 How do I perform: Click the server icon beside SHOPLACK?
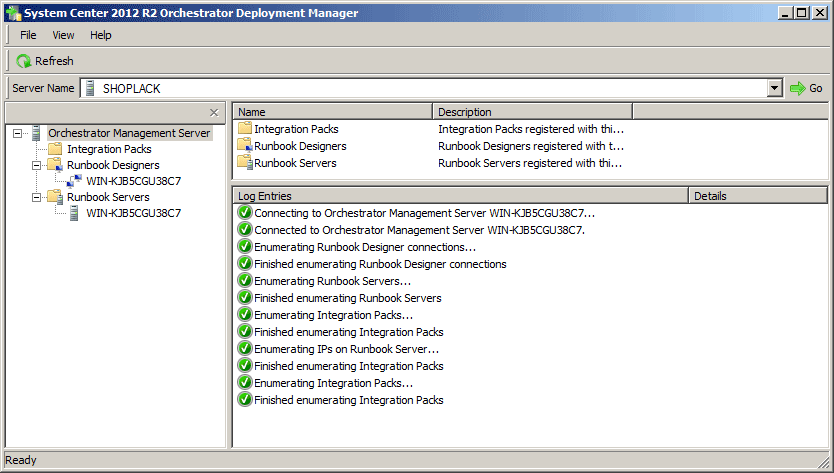tap(90, 88)
